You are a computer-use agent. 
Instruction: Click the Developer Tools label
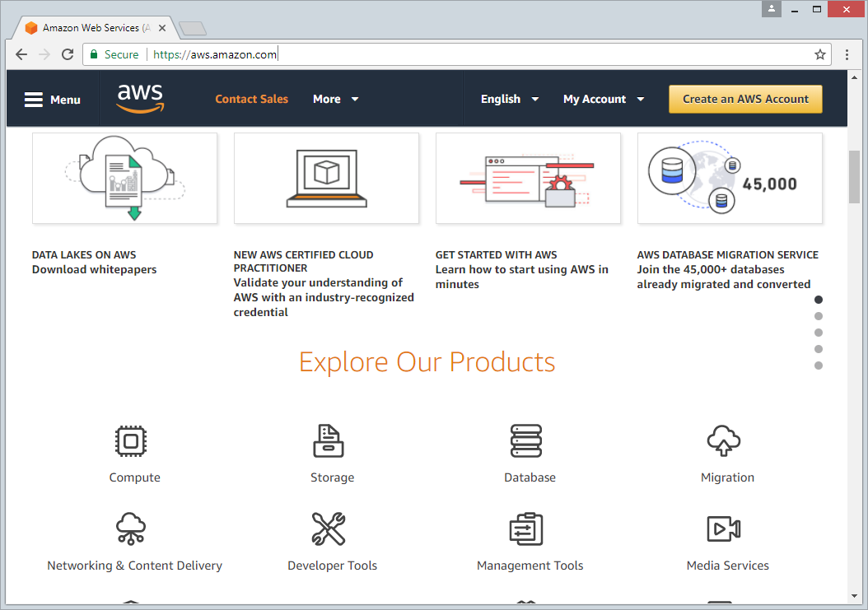coord(332,566)
